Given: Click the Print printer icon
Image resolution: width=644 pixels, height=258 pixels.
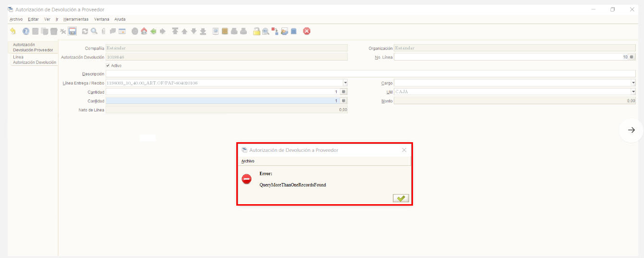Looking at the screenshot, I should 243,31.
